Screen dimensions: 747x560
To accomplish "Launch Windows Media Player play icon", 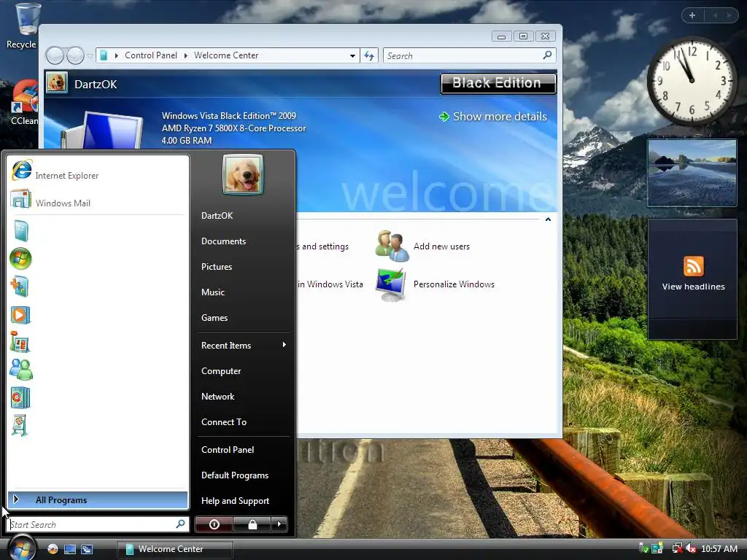I will (x=20, y=315).
